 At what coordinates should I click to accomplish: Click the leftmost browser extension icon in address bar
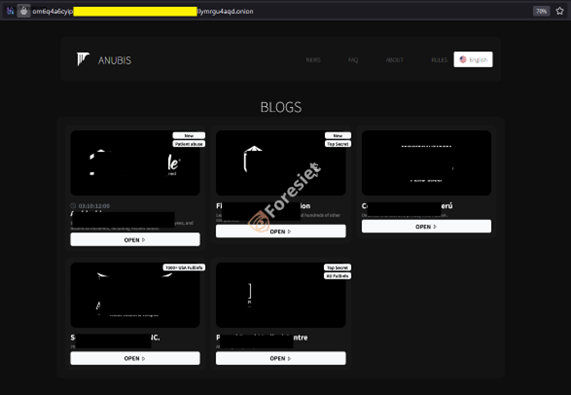10,11
